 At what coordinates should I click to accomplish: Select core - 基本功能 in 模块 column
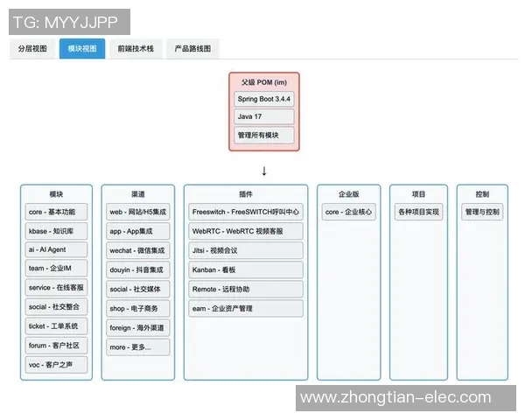pyautogui.click(x=56, y=212)
